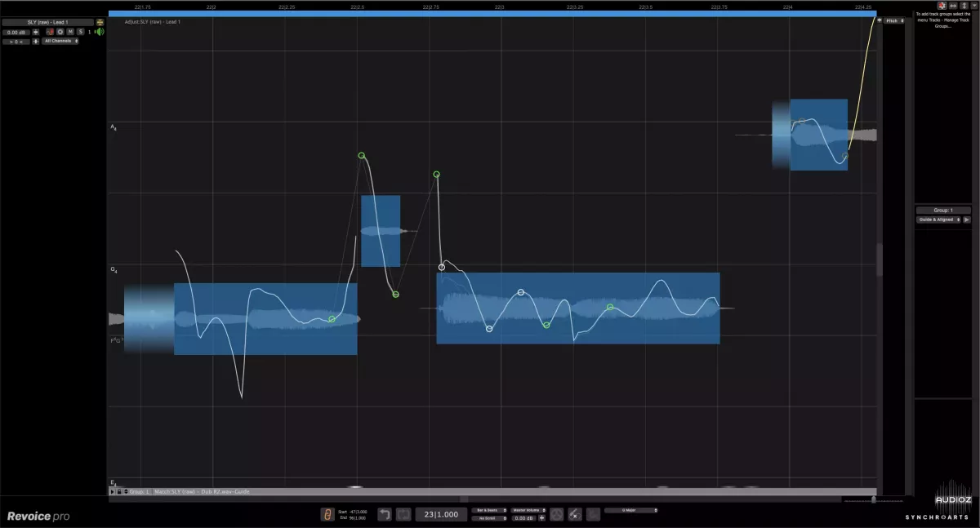Click the track gain fader icon beside 0.00 dB
Viewport: 980px width, 528px height.
36,32
